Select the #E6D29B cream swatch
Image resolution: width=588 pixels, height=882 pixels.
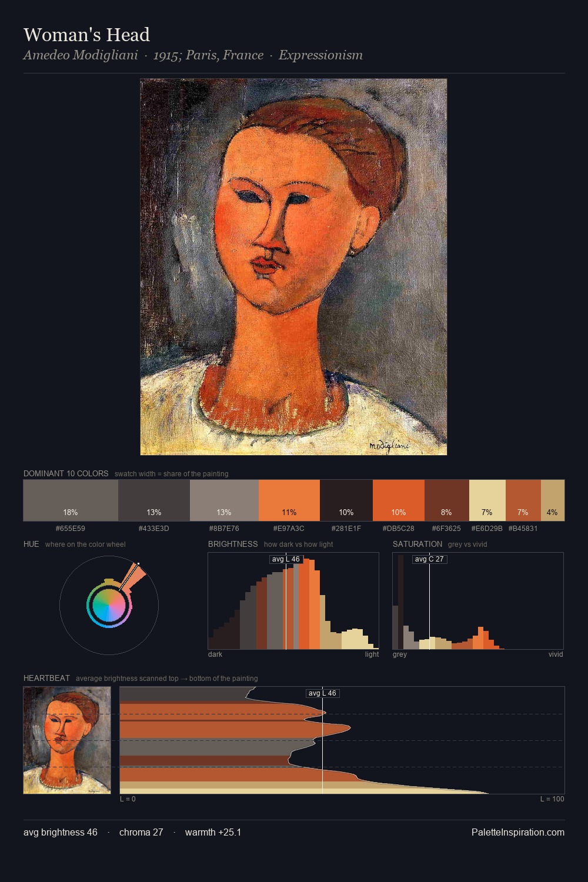[x=487, y=500]
